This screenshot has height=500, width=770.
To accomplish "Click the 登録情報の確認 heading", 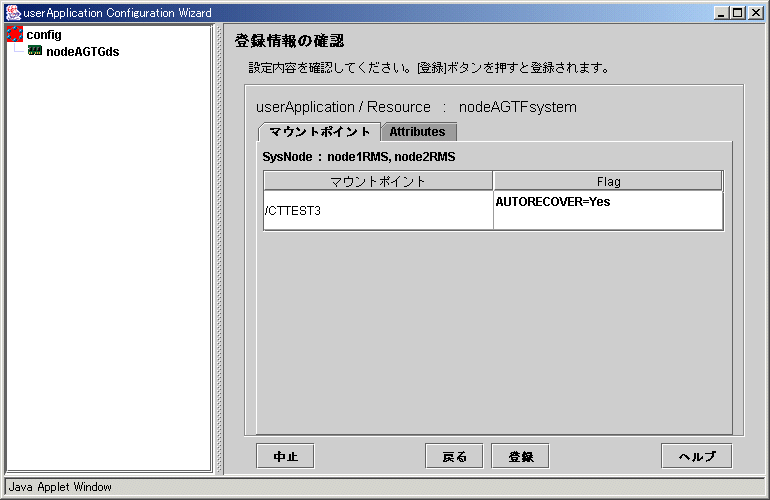I will [x=290, y=41].
